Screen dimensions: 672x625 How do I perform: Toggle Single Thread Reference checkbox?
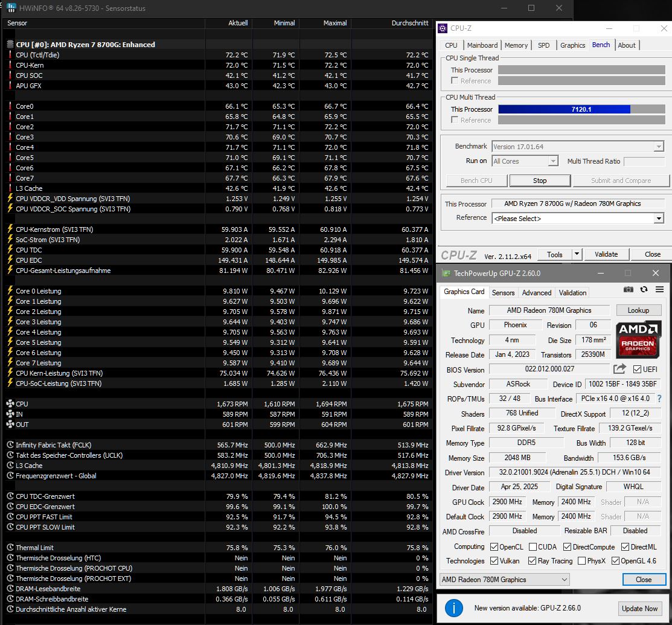(455, 80)
